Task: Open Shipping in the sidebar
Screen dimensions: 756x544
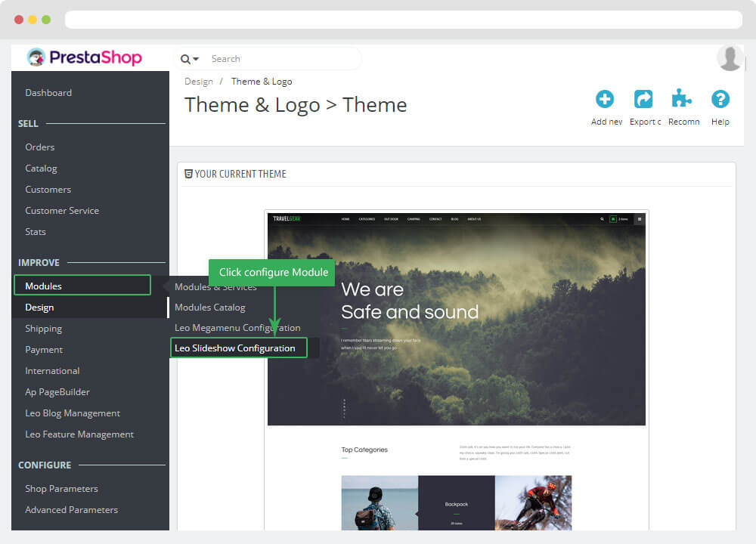Action: [x=44, y=329]
